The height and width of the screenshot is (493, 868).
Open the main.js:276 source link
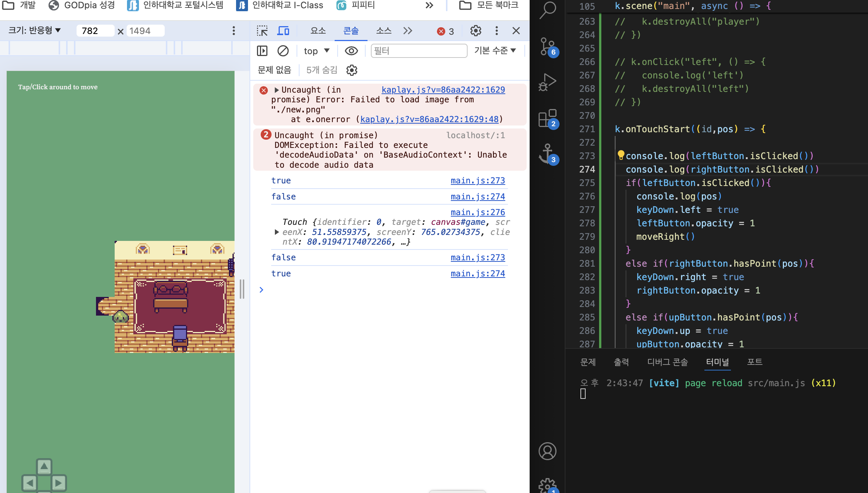pos(477,212)
